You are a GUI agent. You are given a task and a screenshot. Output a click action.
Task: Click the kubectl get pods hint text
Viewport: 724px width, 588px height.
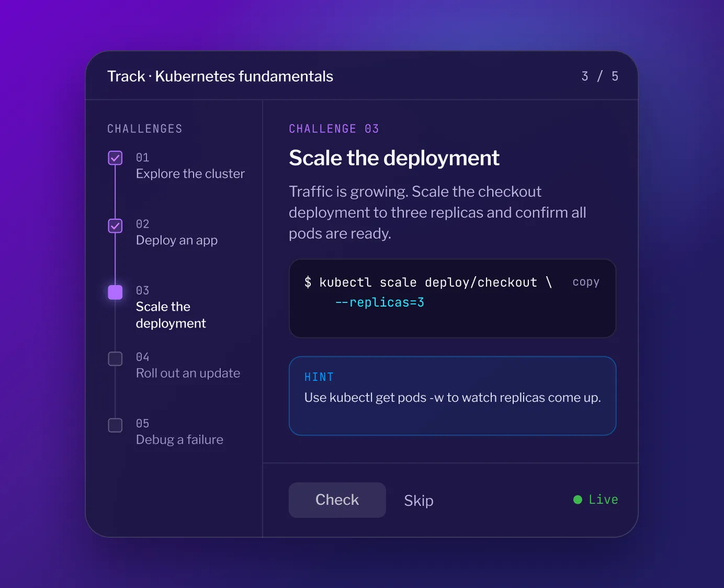[452, 398]
